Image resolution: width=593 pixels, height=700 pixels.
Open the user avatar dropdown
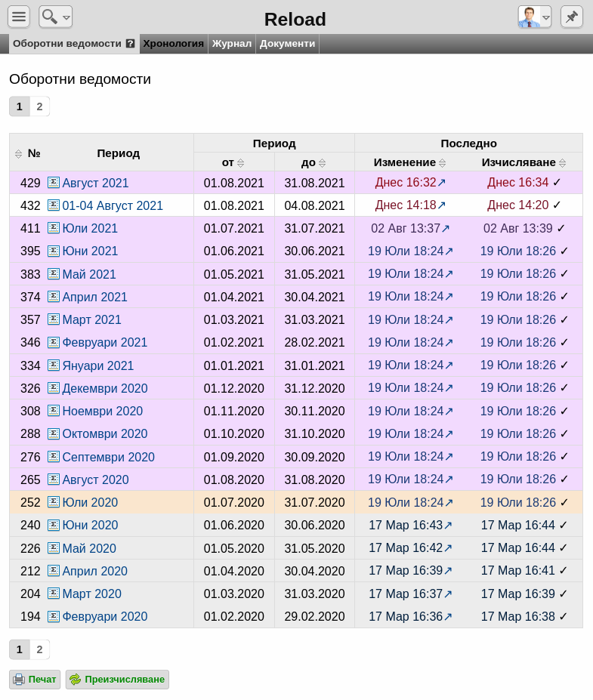pyautogui.click(x=535, y=17)
